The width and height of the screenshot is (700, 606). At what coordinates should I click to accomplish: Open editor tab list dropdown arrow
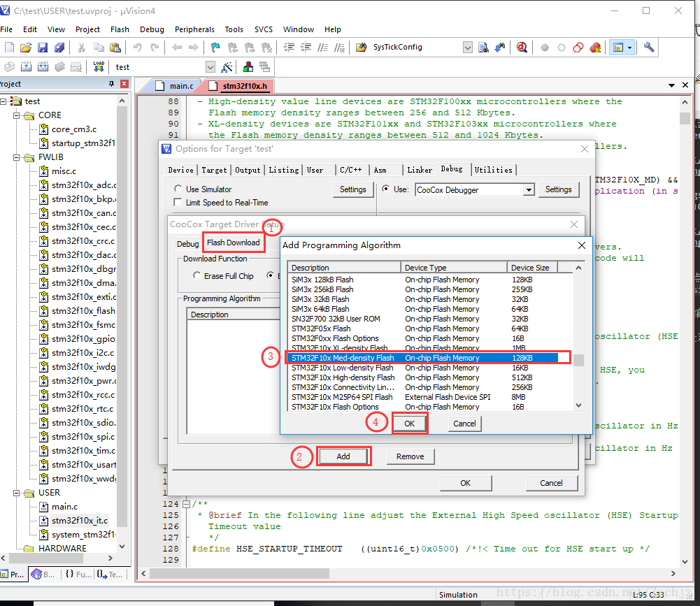671,85
